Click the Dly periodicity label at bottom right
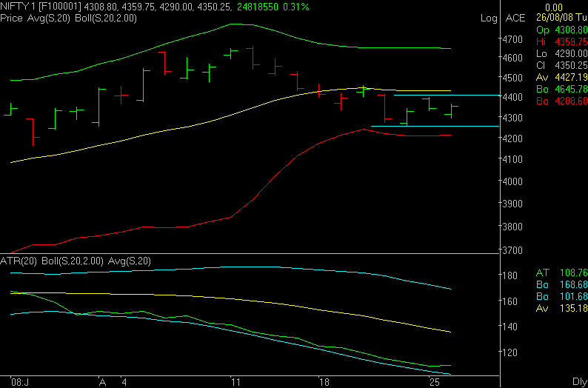The height and width of the screenshot is (388, 588). click(580, 382)
